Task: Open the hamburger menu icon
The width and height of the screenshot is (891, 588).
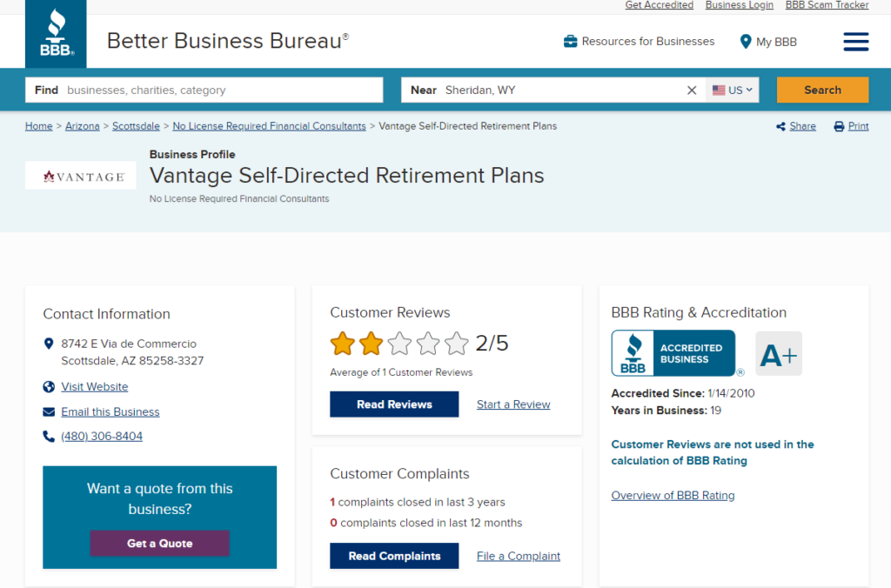Action: pyautogui.click(x=856, y=42)
